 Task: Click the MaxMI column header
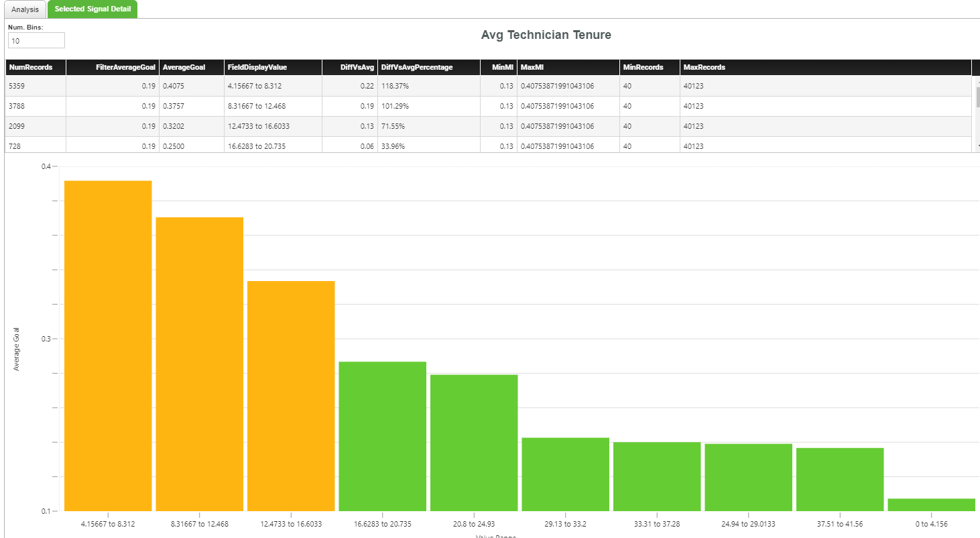tap(568, 67)
